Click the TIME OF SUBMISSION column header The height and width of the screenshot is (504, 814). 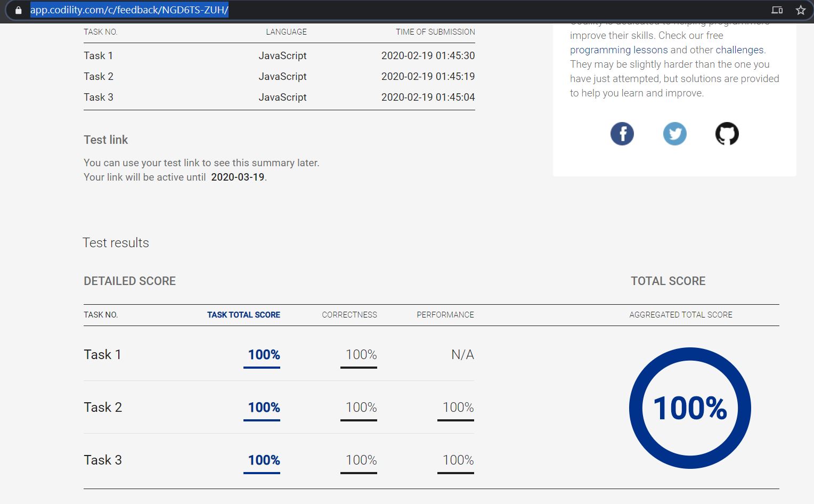point(435,32)
